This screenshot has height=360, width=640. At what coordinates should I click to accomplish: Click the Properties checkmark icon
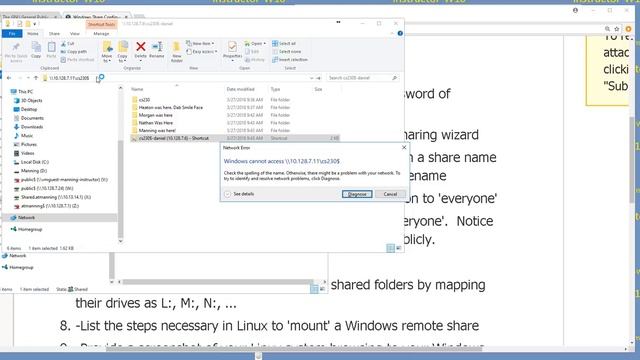click(232, 47)
